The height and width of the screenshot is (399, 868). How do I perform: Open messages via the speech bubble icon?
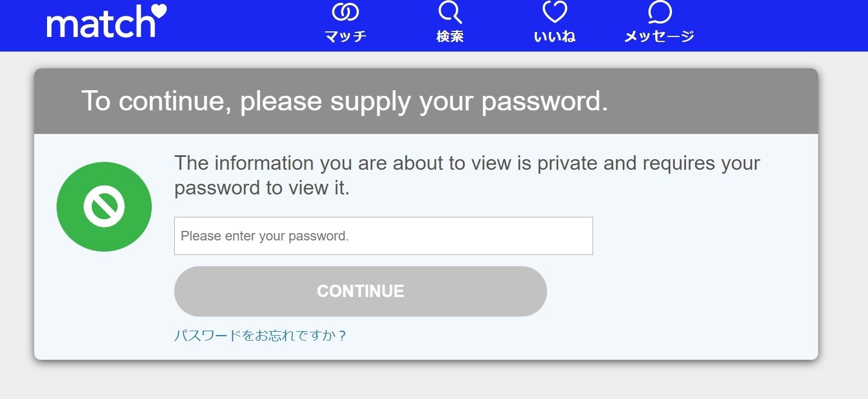click(660, 12)
